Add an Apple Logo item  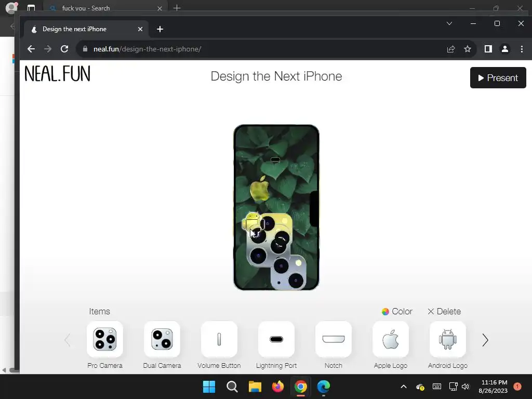coord(391,339)
